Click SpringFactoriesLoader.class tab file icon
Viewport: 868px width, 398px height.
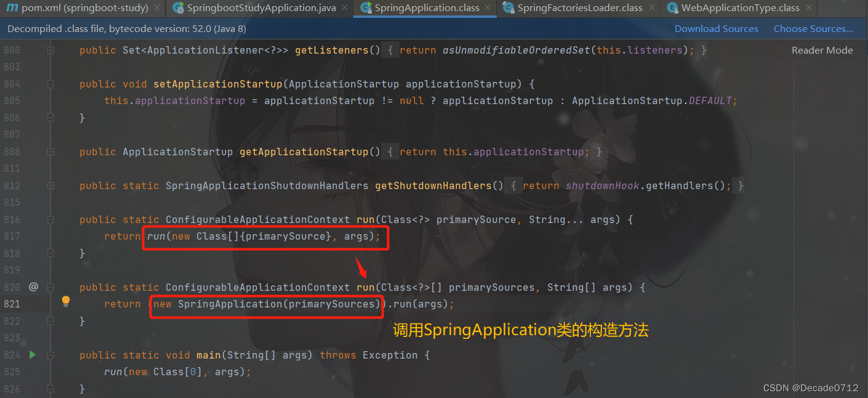click(508, 8)
